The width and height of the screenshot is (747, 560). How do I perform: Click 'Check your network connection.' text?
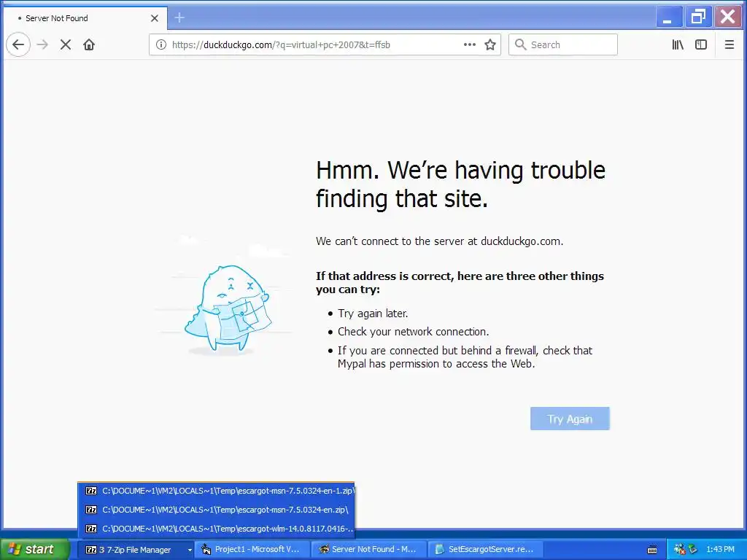[x=414, y=332]
